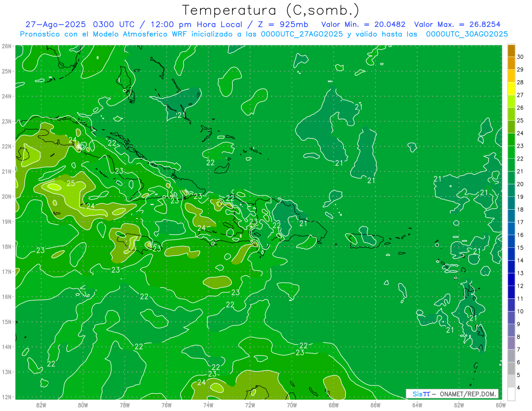Pick the purple color bar segment between 7 and 8
Image resolution: width=532 pixels, height=411 pixels.
pyautogui.click(x=511, y=343)
